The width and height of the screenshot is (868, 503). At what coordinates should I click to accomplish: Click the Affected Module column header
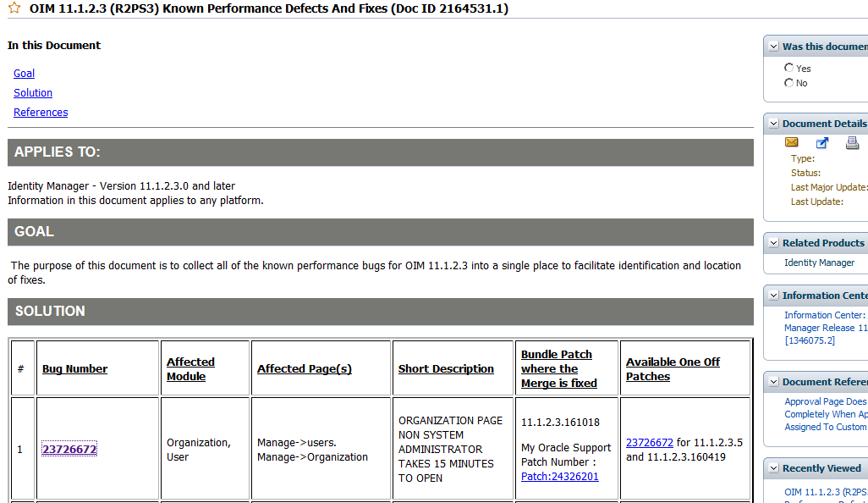pyautogui.click(x=190, y=369)
